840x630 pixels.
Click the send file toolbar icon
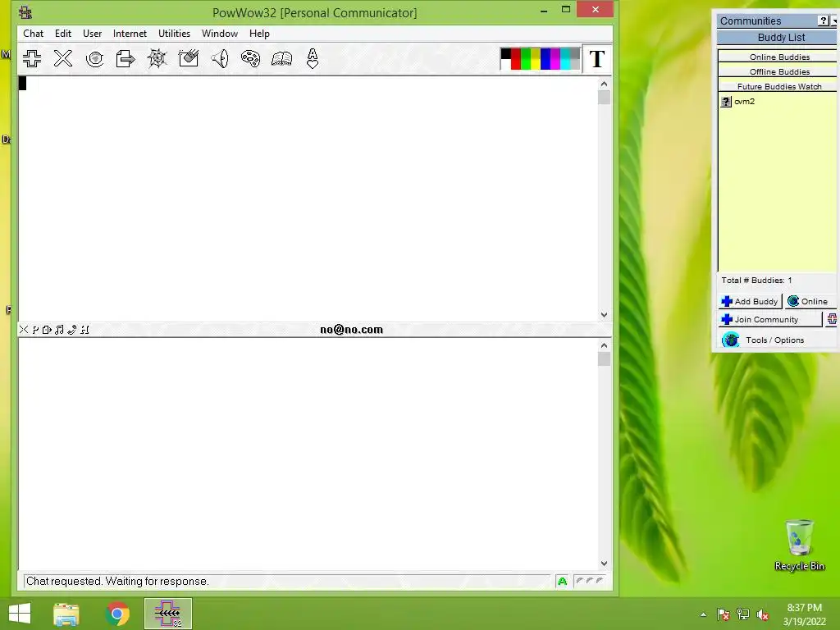(x=126, y=58)
